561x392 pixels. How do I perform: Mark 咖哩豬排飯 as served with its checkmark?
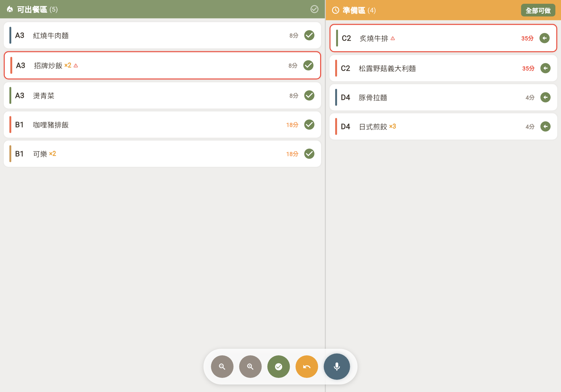(309, 125)
